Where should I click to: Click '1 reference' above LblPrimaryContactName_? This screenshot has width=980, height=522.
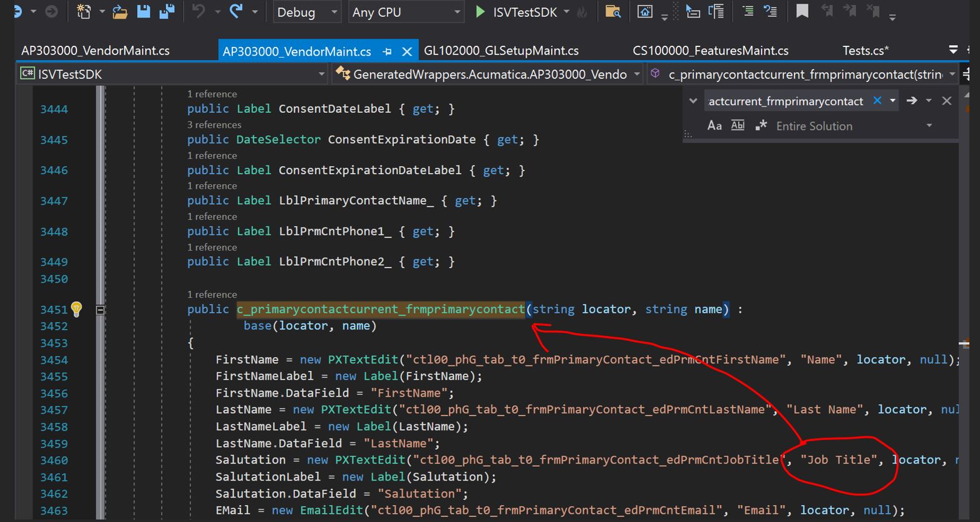pyautogui.click(x=212, y=186)
